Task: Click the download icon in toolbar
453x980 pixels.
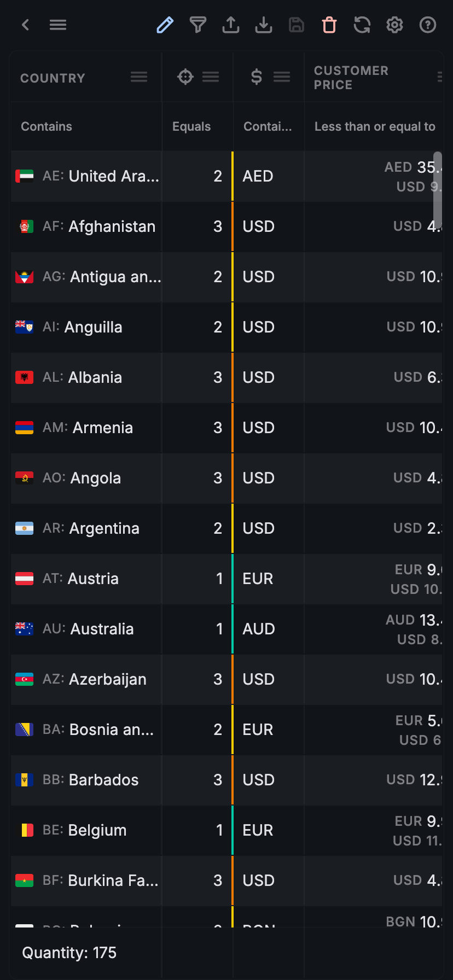Action: pos(264,25)
